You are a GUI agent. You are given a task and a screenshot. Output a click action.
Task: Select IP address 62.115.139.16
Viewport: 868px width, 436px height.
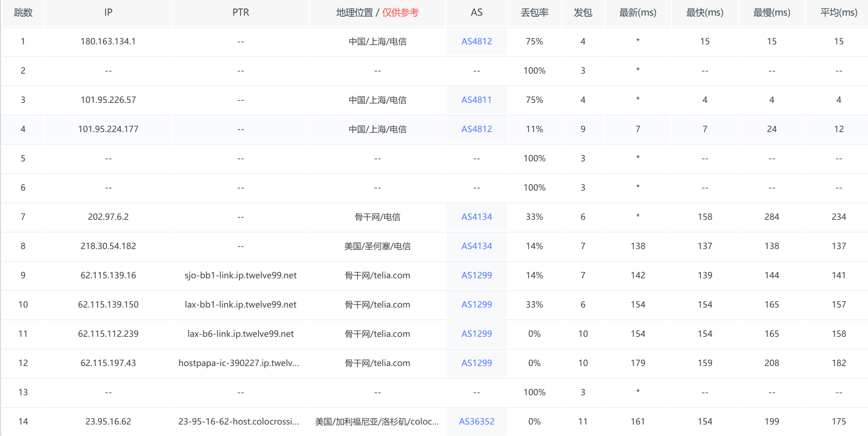(108, 275)
